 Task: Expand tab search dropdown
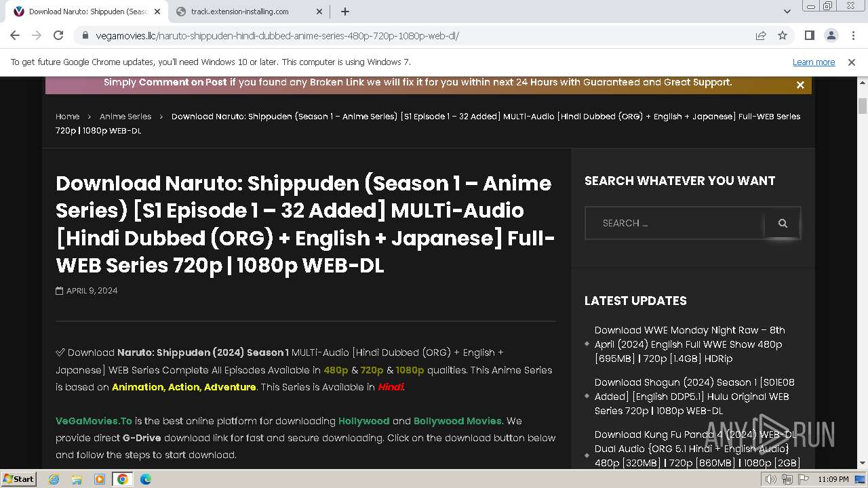click(x=787, y=12)
